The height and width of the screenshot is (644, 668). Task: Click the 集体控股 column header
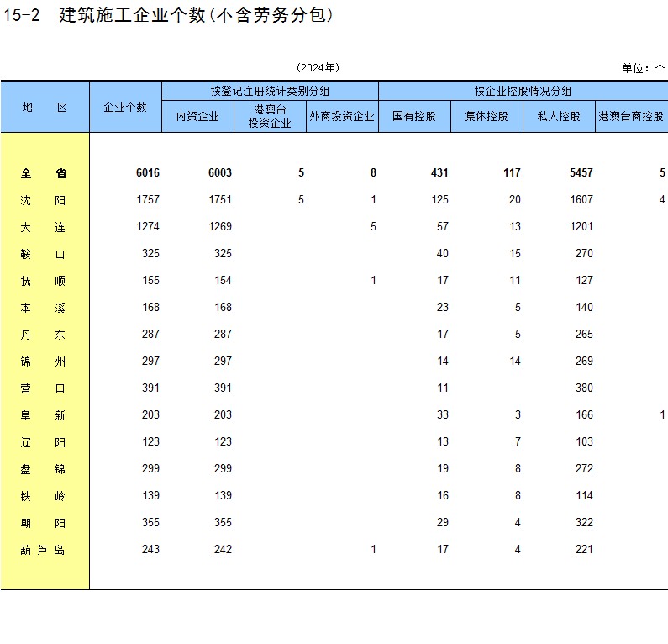[x=487, y=117]
